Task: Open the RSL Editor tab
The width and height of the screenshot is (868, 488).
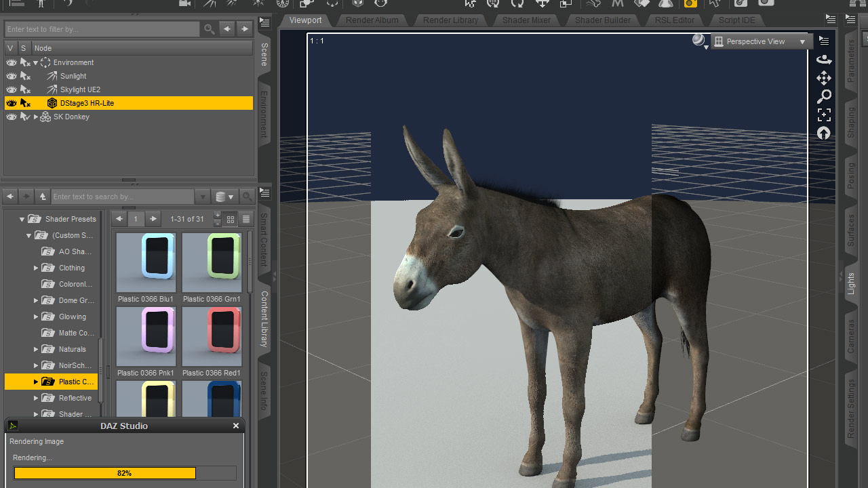Action: (x=675, y=20)
